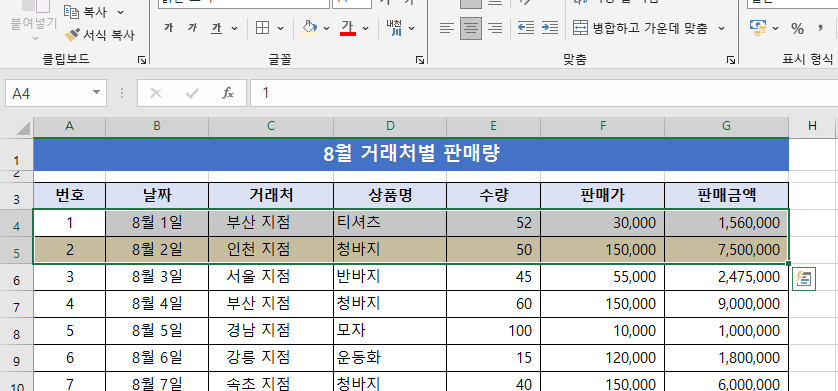Click the title cell 8월 거래처별 판매량
Screen dimensions: 838x391
pos(411,154)
